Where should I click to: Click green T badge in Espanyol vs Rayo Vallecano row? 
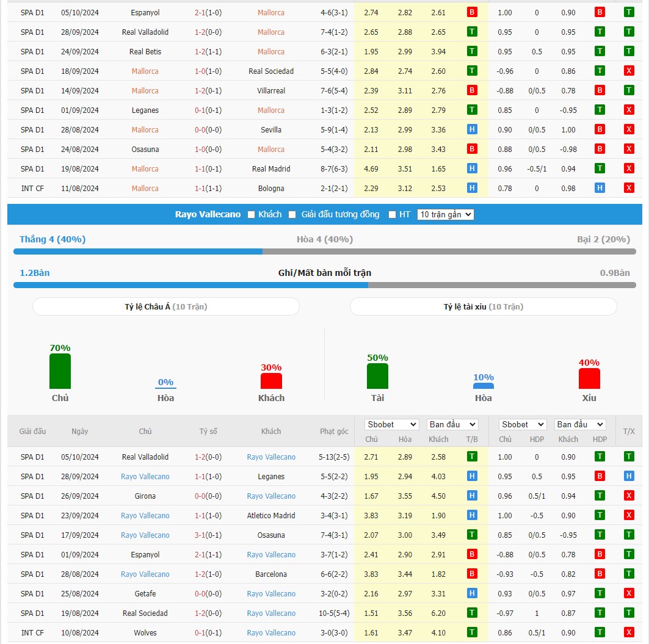pyautogui.click(x=629, y=554)
